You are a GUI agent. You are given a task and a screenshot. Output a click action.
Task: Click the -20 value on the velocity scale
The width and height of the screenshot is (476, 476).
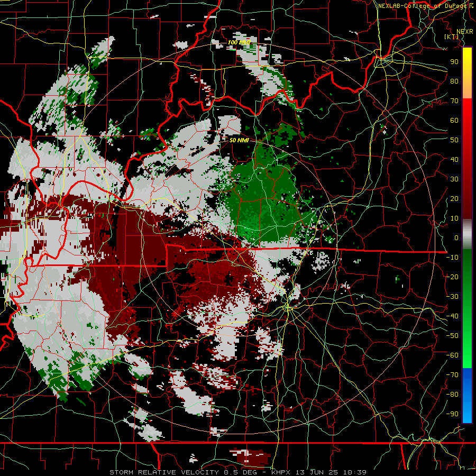(452, 277)
